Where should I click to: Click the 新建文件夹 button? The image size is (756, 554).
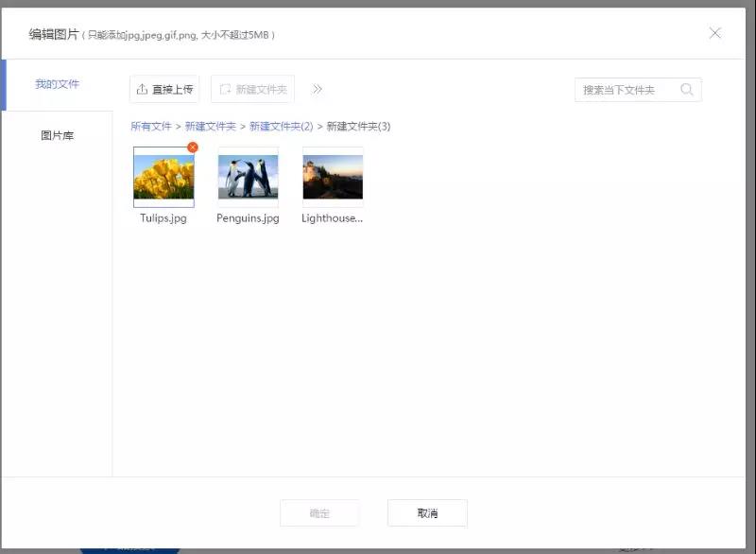point(252,89)
